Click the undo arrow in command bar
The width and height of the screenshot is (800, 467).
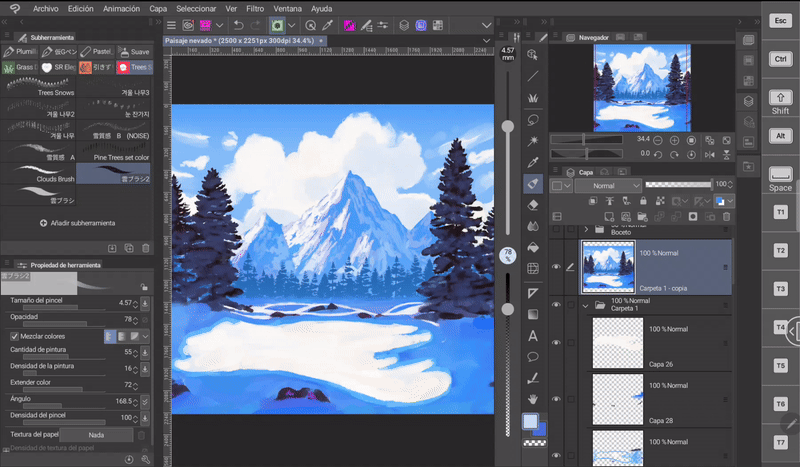[x=238, y=25]
